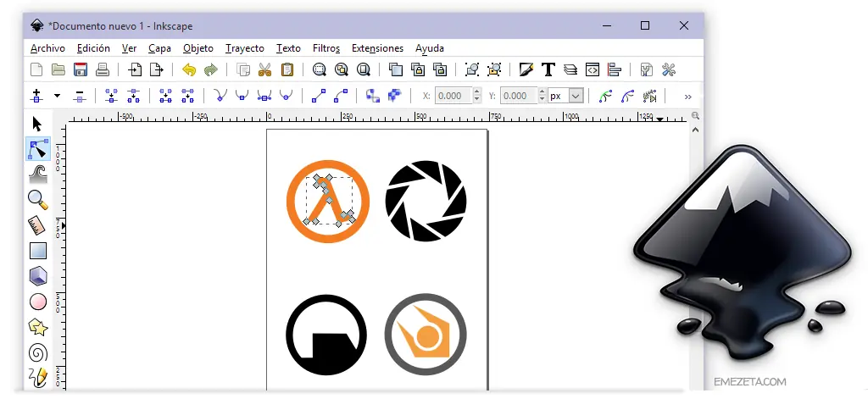The width and height of the screenshot is (868, 410).
Task: Expand the toolbar overflow chevron
Action: tap(687, 96)
